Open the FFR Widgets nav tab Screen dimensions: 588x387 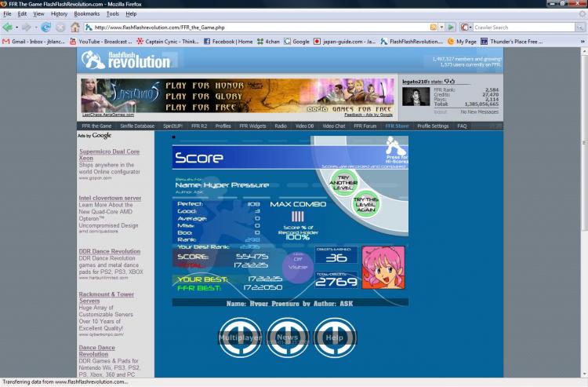[252, 126]
